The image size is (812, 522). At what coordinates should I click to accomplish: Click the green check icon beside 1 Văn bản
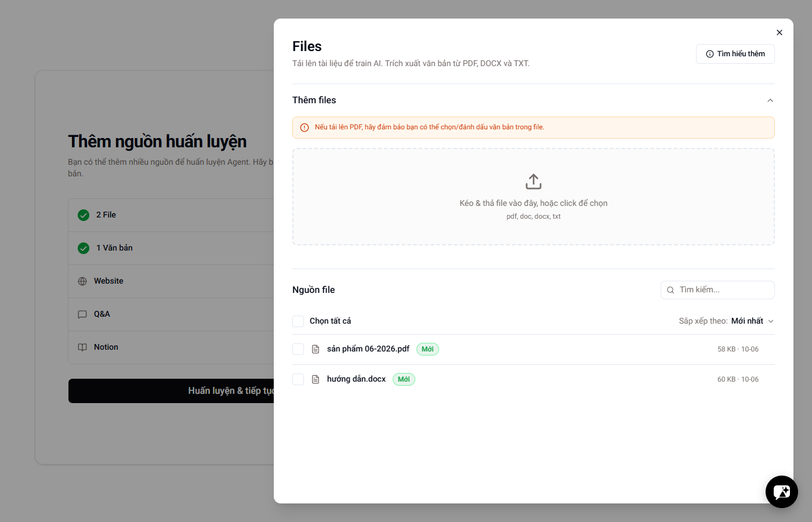click(84, 248)
